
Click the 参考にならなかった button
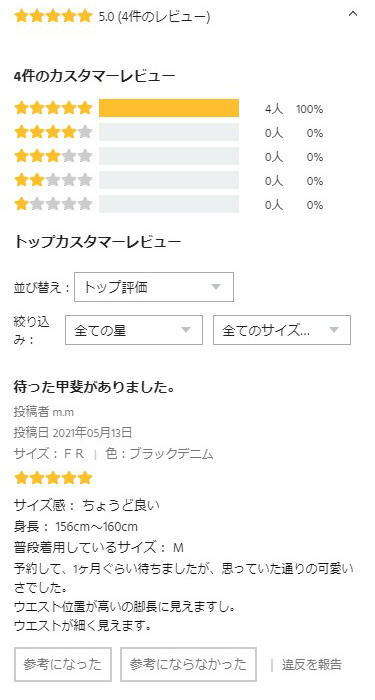pyautogui.click(x=188, y=664)
